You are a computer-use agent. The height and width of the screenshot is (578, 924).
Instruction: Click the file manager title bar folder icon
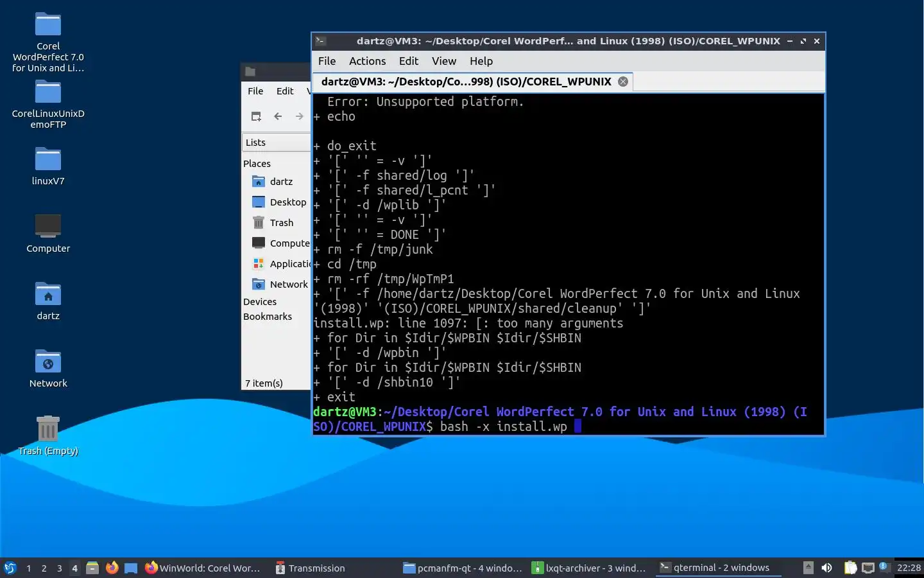point(250,72)
